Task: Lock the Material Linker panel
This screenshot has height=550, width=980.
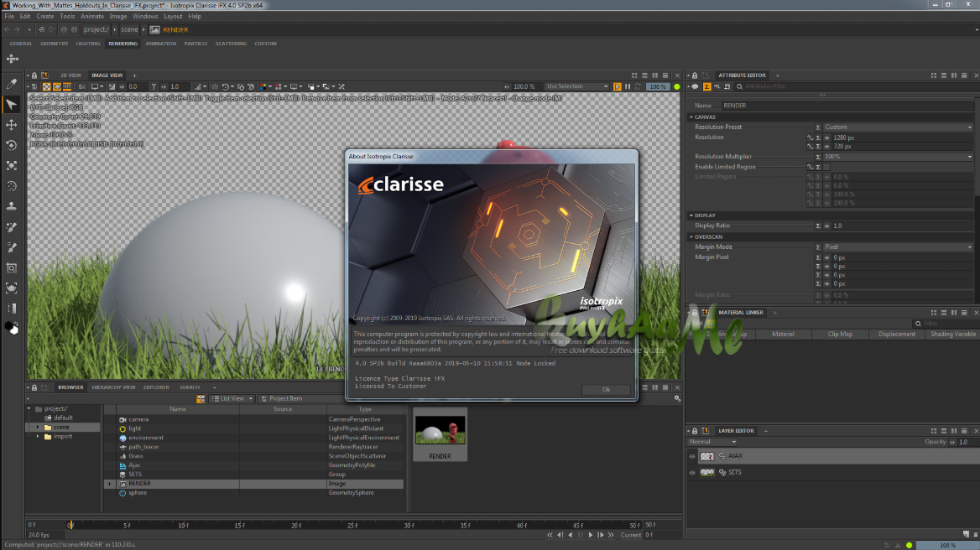Action: click(x=695, y=313)
